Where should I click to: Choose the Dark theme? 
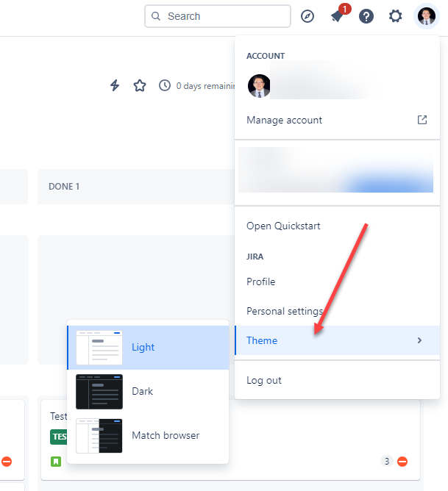[x=148, y=392]
